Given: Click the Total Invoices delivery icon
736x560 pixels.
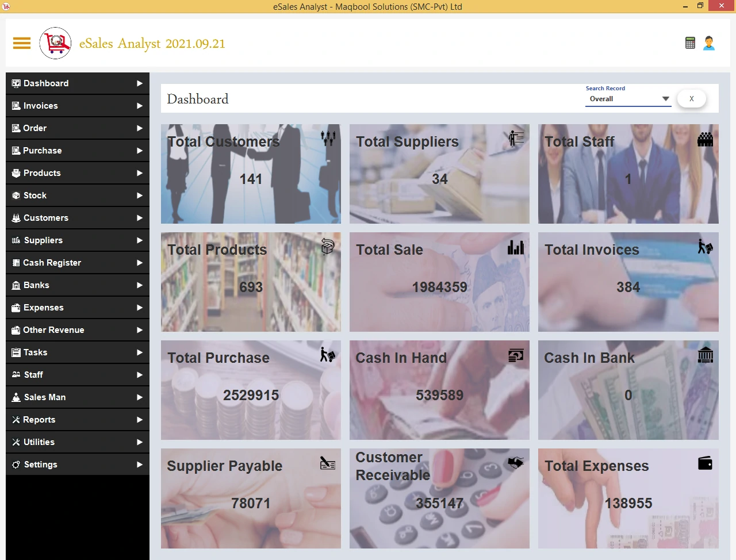Looking at the screenshot, I should coord(706,246).
